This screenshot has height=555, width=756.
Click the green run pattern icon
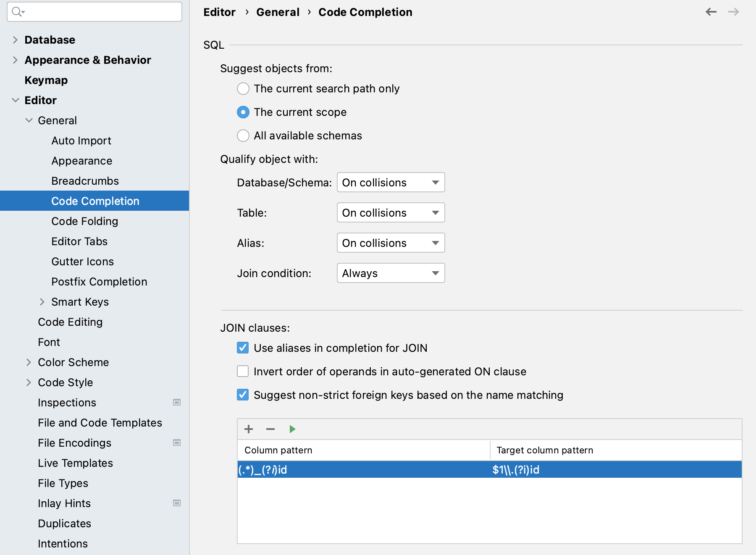[x=292, y=429]
